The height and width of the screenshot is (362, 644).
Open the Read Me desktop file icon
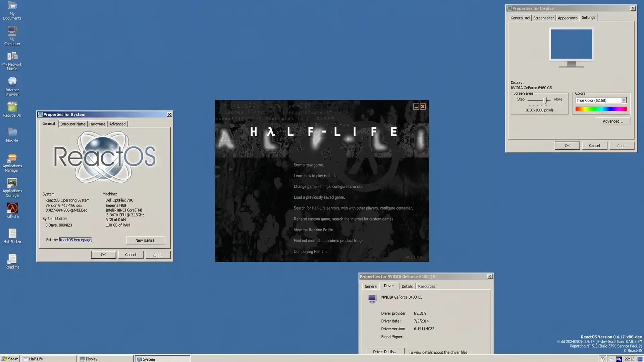[x=12, y=261]
